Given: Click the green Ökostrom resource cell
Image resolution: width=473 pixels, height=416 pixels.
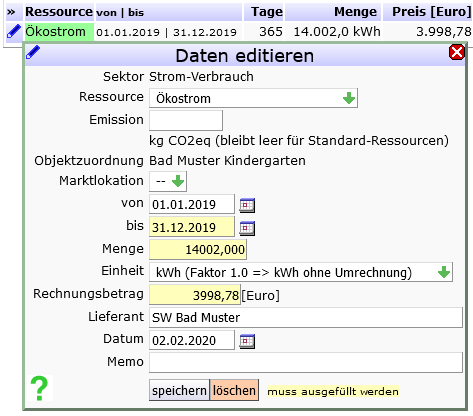Looking at the screenshot, I should point(59,32).
